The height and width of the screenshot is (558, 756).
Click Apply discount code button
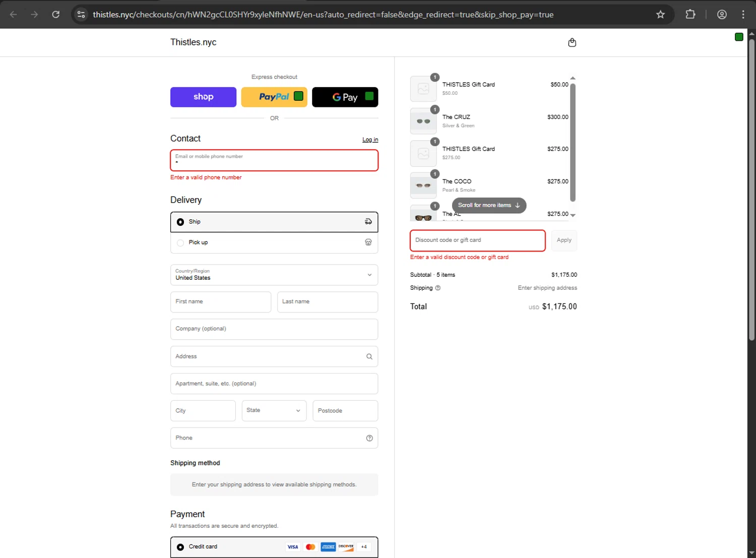(564, 240)
